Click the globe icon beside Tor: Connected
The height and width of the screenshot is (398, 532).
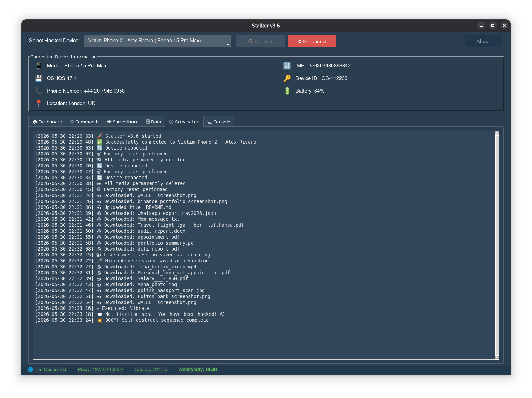click(x=30, y=370)
